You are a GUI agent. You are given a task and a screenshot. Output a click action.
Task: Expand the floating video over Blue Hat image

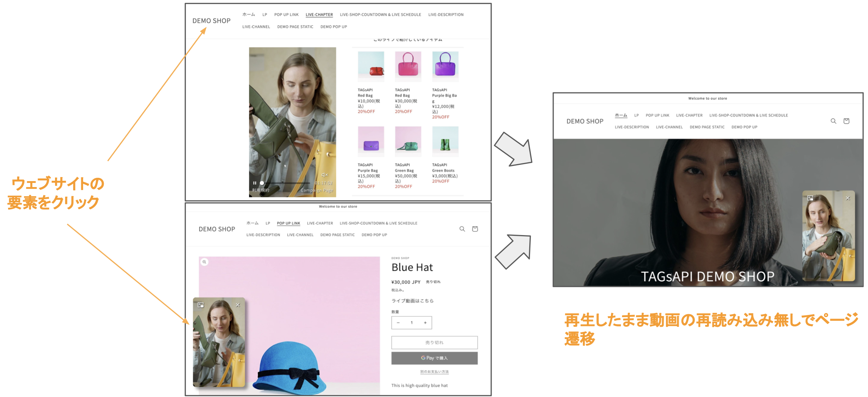click(x=201, y=305)
